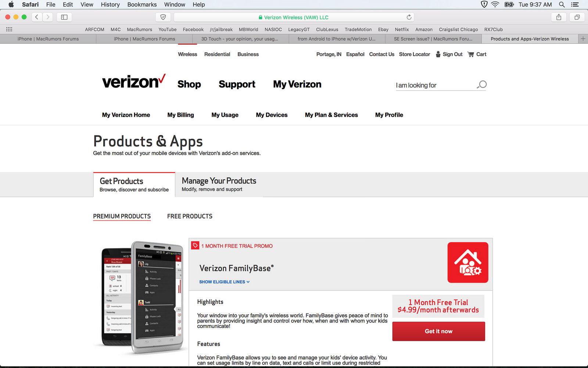Select Premium Products section
Image resolution: width=588 pixels, height=368 pixels.
tap(122, 216)
